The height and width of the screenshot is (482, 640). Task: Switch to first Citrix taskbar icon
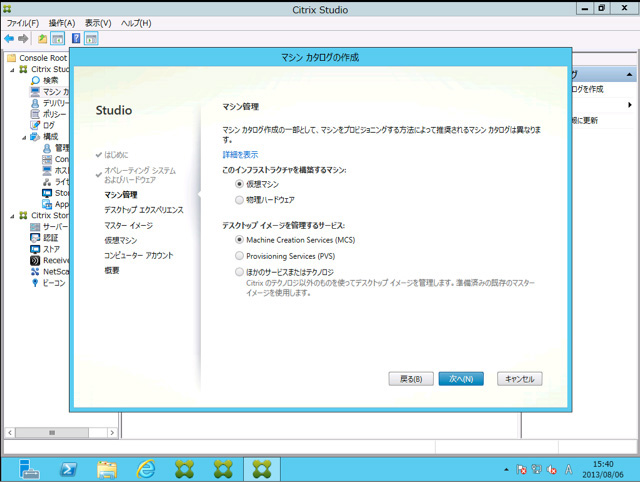(x=184, y=469)
